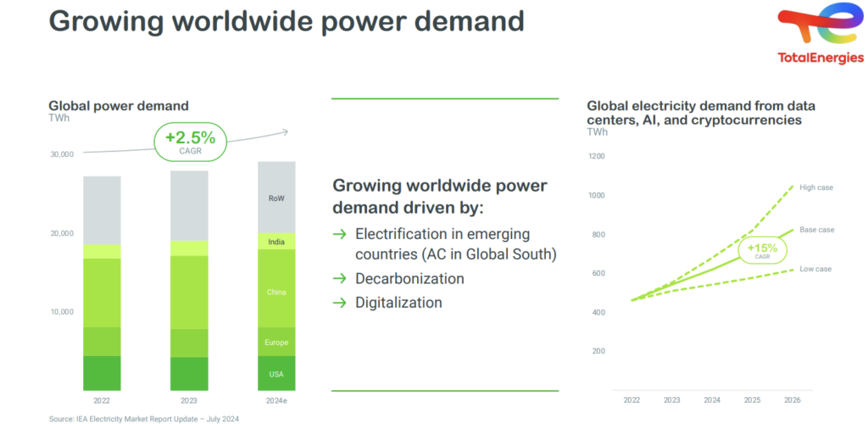Pick the USA segment in the 2024e bar
The width and height of the screenshot is (868, 424).
click(x=276, y=374)
